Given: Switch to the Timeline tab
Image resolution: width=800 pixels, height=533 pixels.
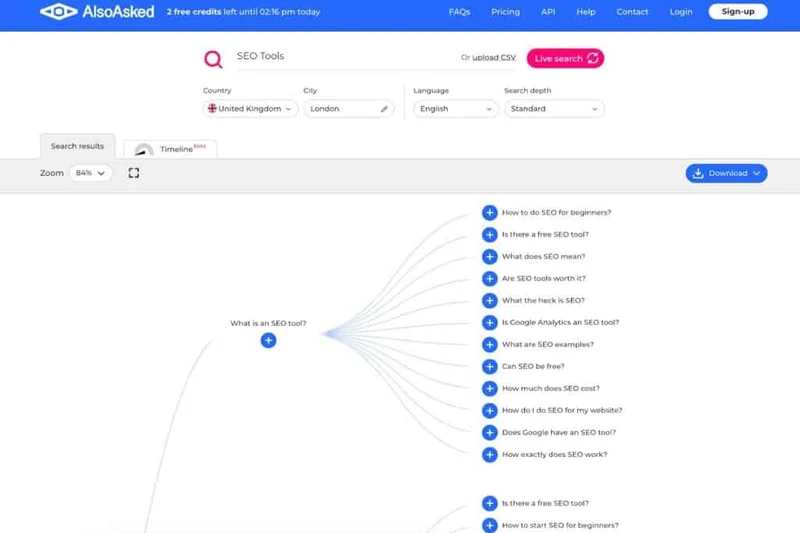Looking at the screenshot, I should click(x=172, y=149).
